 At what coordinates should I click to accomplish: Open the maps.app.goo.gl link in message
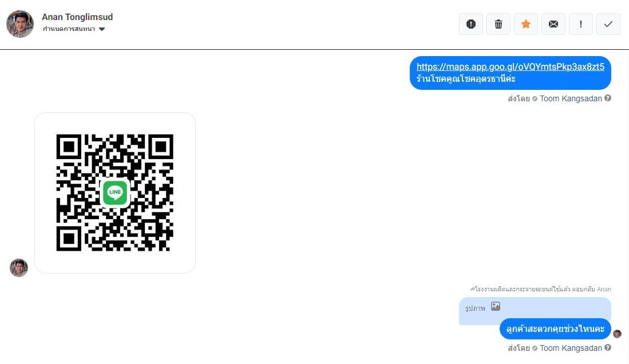point(511,66)
